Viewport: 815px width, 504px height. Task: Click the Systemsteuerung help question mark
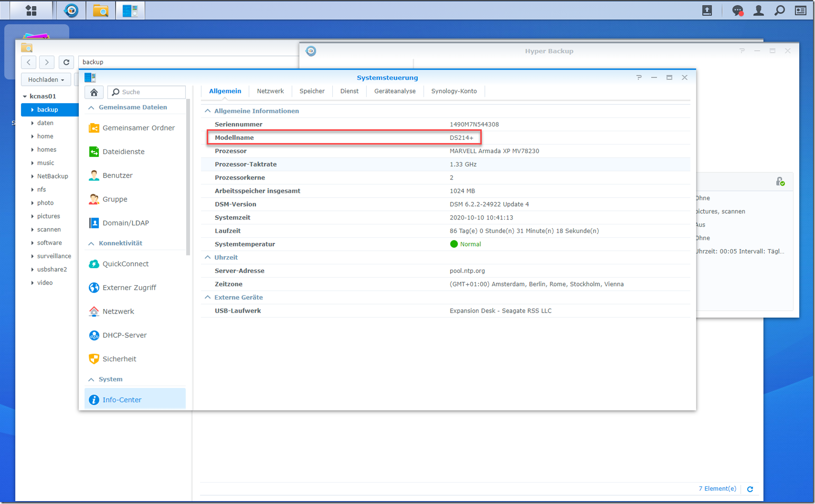639,77
